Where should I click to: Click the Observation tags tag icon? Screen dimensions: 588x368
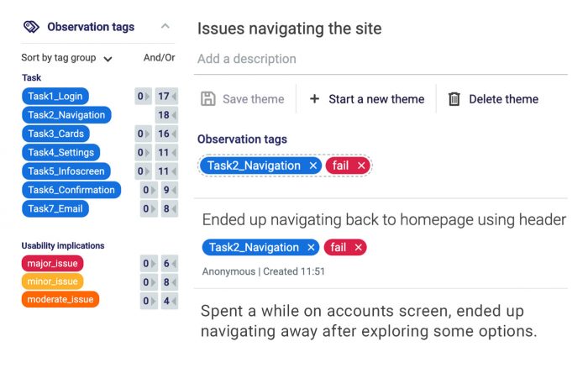[x=31, y=27]
